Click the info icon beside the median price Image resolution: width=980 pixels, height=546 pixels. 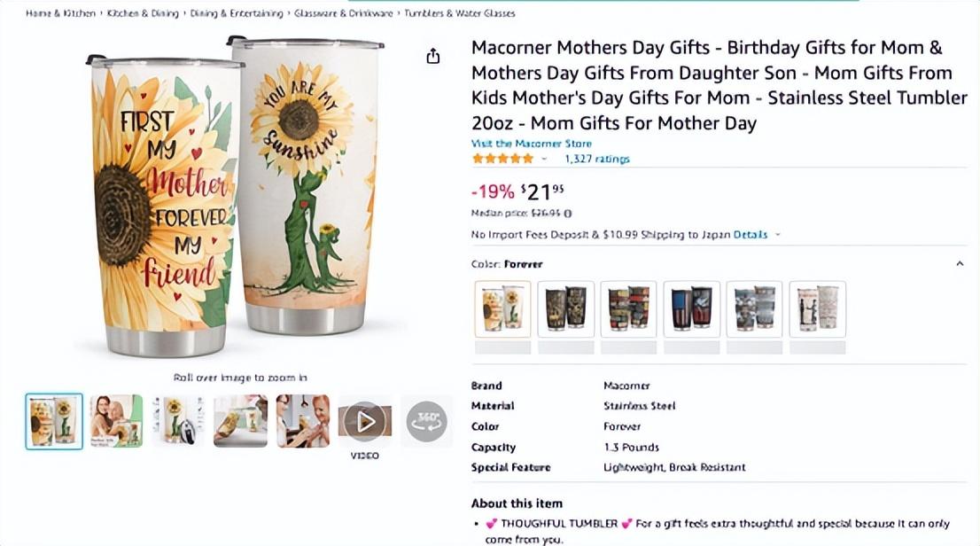(x=568, y=213)
